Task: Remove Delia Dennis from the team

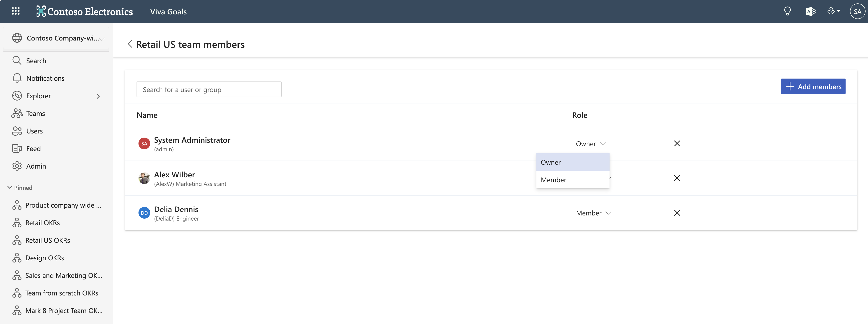Action: click(677, 213)
